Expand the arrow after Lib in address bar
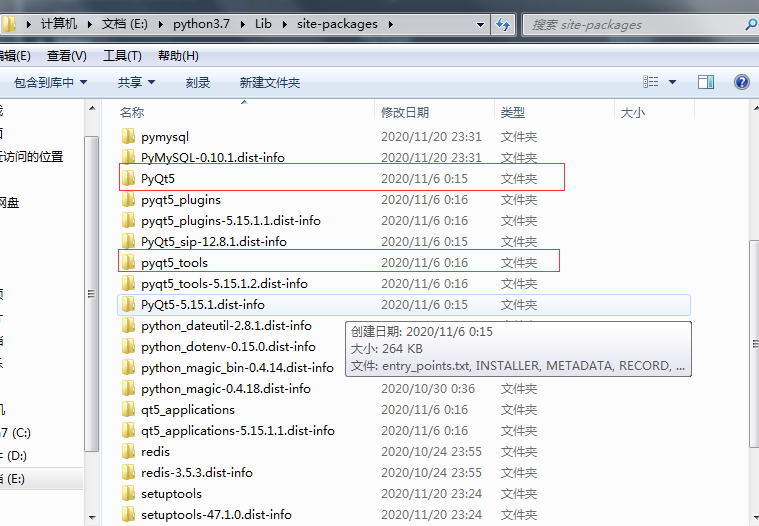The width and height of the screenshot is (759, 526). (x=285, y=24)
